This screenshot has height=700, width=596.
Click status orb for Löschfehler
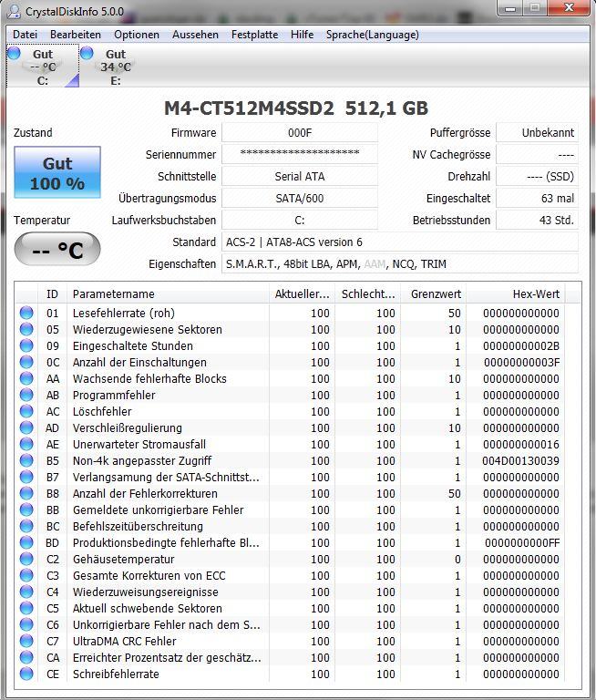click(26, 411)
